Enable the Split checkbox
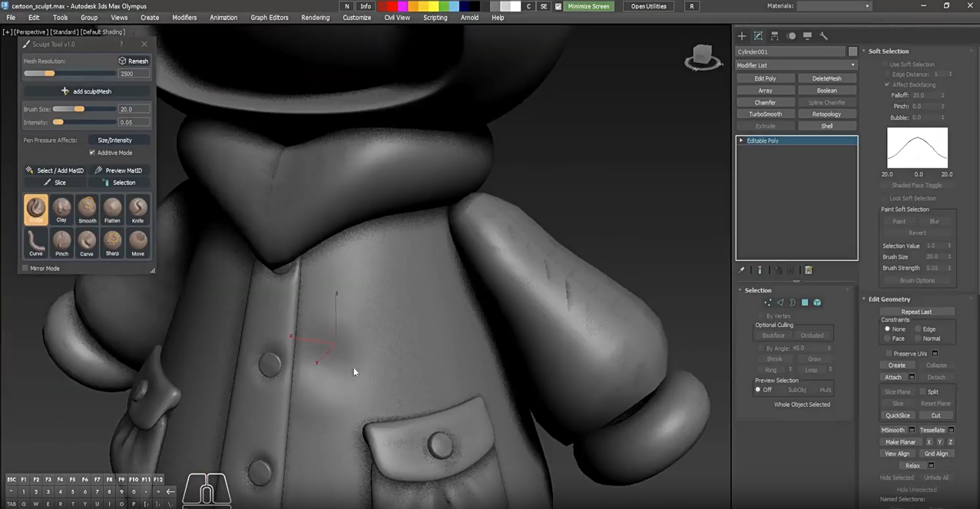The height and width of the screenshot is (509, 980). pos(922,392)
